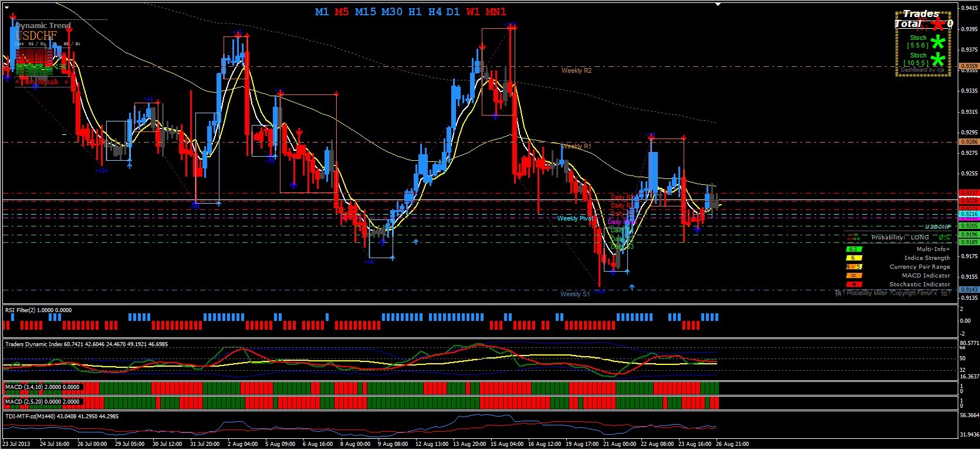980x450 pixels.
Task: Click the DashBoard by cja caption
Action: tap(922, 70)
